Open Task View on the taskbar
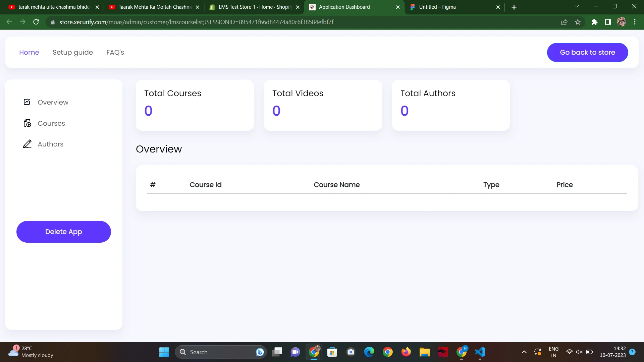The width and height of the screenshot is (644, 362). point(277,352)
